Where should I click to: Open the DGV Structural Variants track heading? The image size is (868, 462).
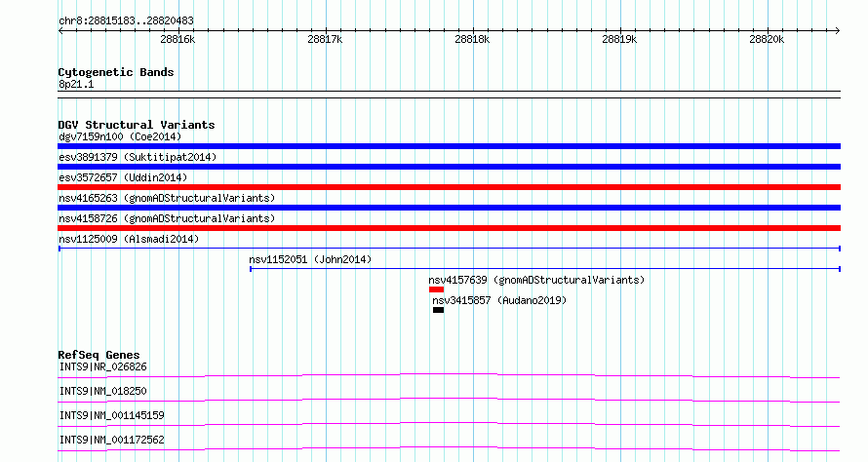(137, 125)
